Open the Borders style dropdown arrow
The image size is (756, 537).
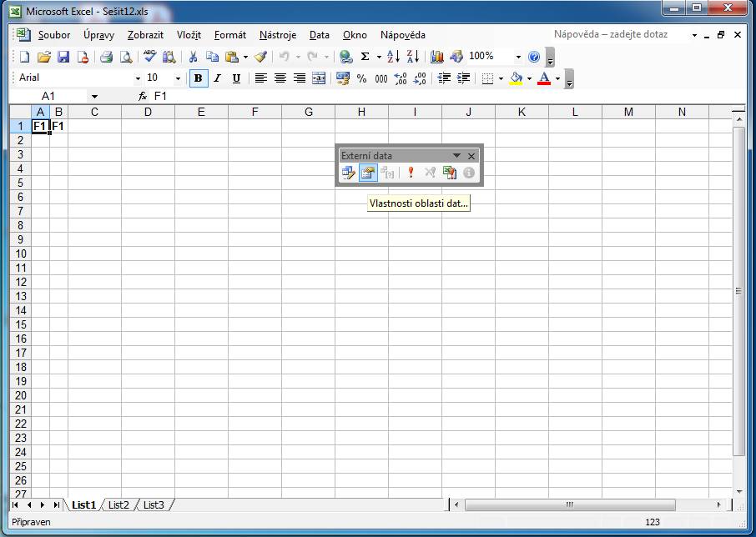coord(501,78)
